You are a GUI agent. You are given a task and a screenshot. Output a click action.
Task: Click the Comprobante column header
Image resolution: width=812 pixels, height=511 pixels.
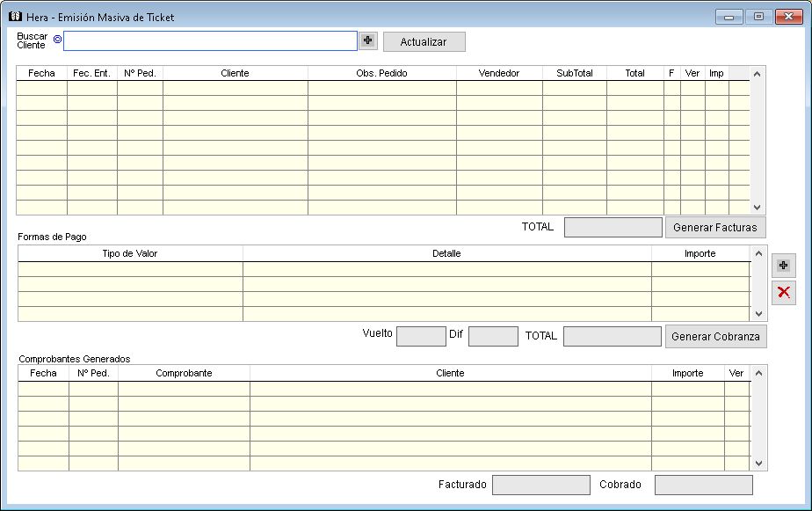184,373
